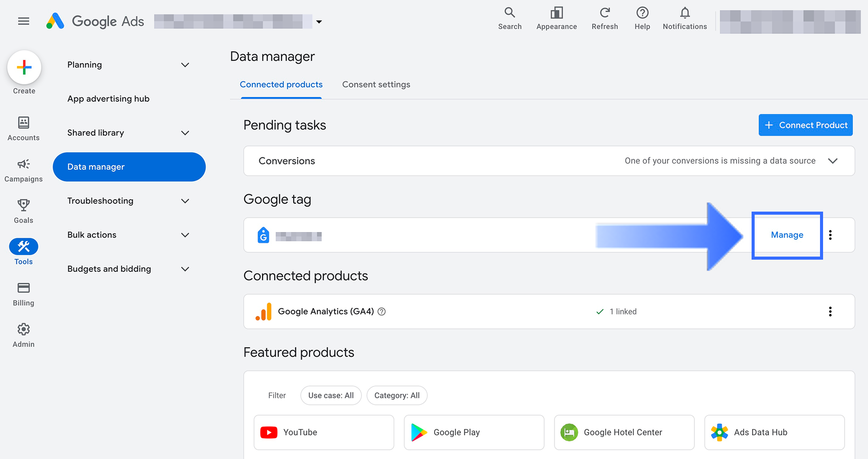Expand the Shared library section

(x=185, y=133)
